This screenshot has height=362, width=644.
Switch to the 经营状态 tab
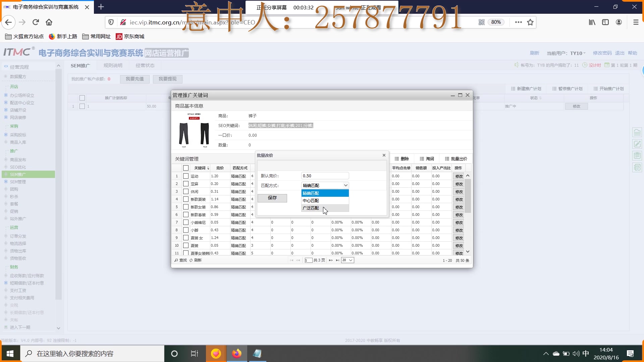click(x=145, y=66)
